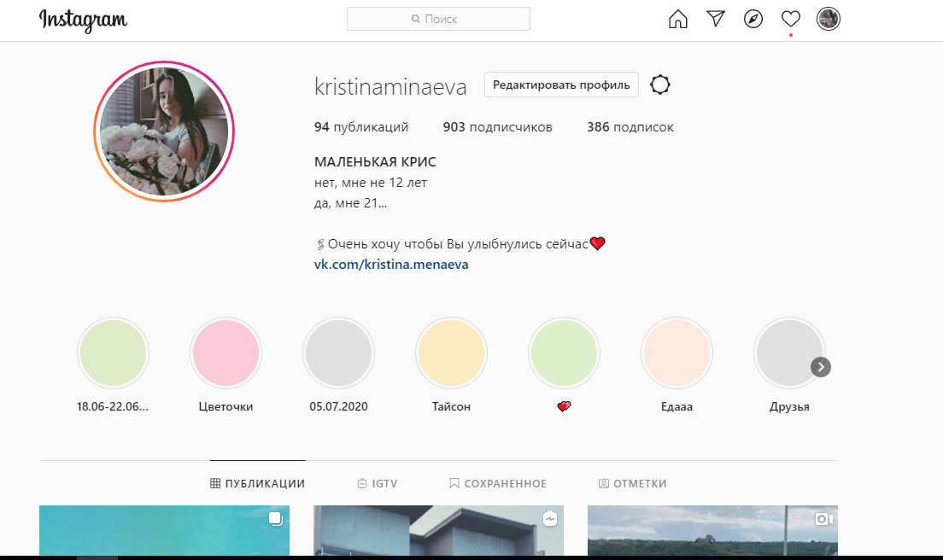Click Редактировать профиль button
The image size is (943, 560).
(561, 85)
